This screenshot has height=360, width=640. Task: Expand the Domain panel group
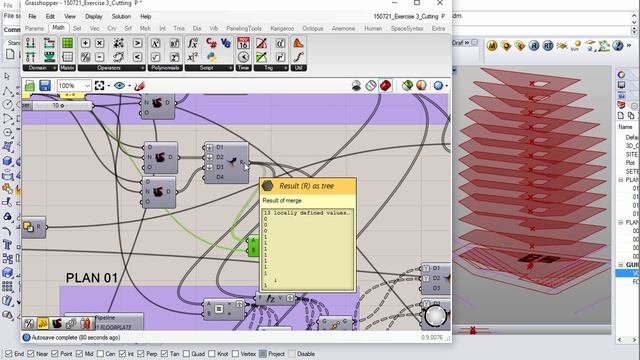[x=54, y=68]
